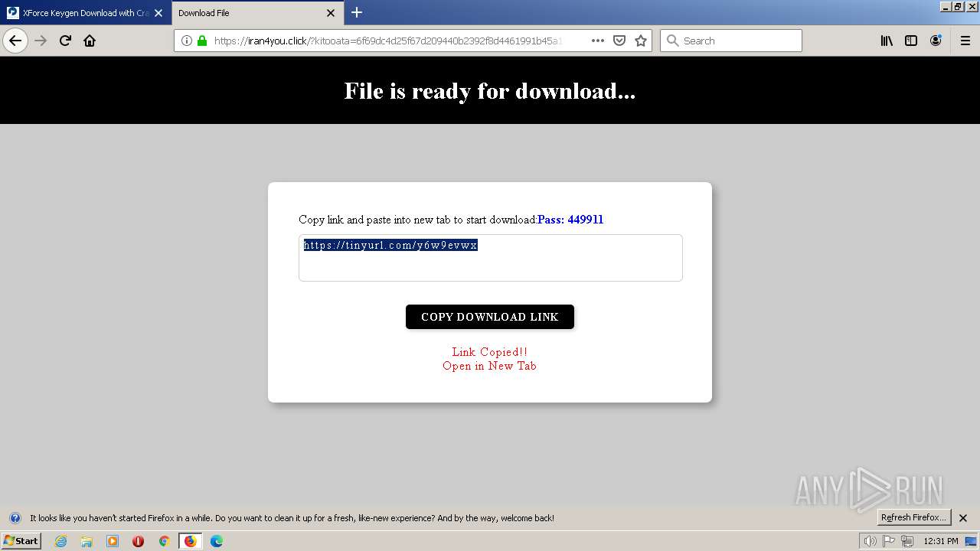The width and height of the screenshot is (980, 551).
Task: Open Action Center flag icon
Action: point(889,541)
